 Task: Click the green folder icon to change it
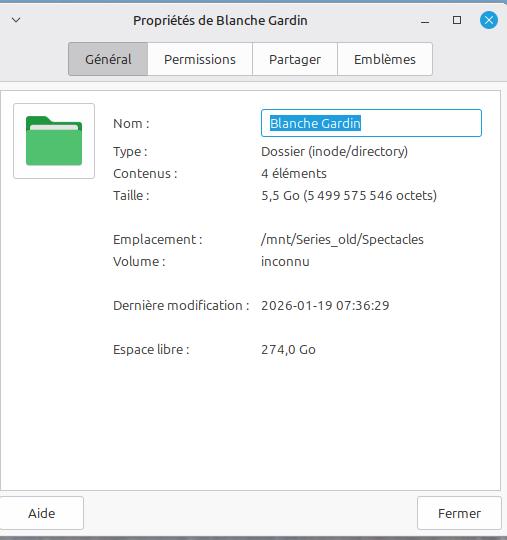[54, 141]
